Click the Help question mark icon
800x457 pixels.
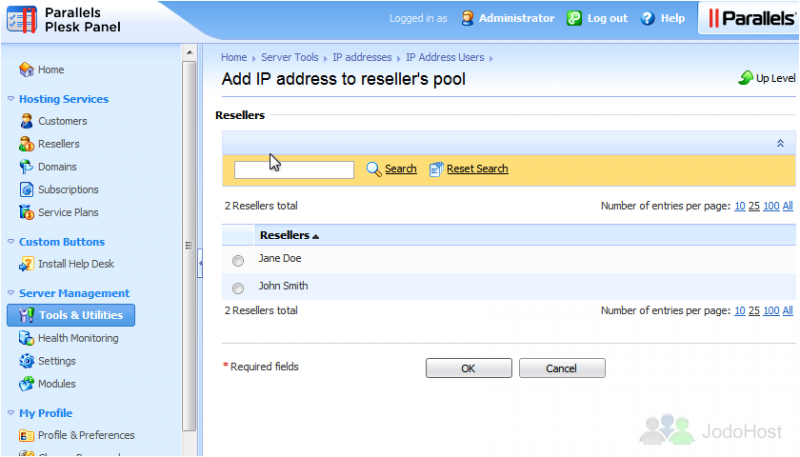coord(647,18)
